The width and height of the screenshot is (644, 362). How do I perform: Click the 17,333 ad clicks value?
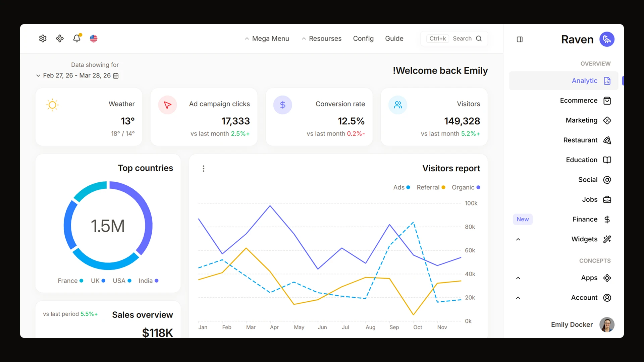click(x=235, y=121)
